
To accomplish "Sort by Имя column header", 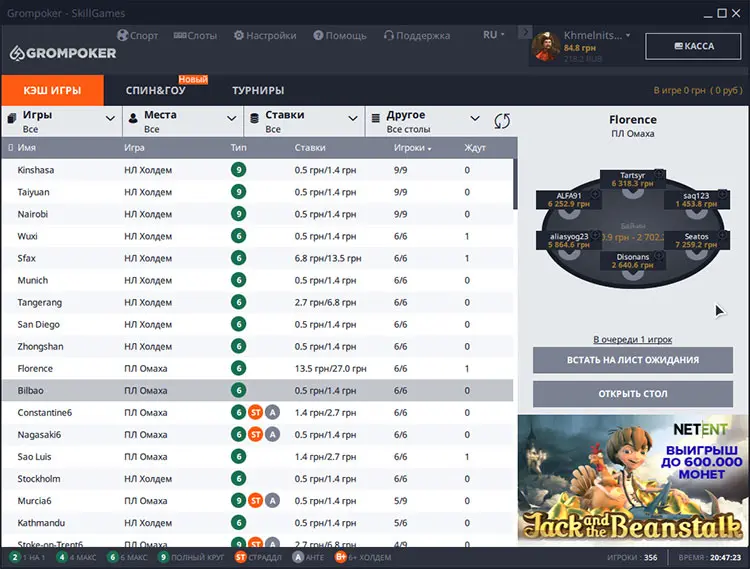I will (26, 148).
